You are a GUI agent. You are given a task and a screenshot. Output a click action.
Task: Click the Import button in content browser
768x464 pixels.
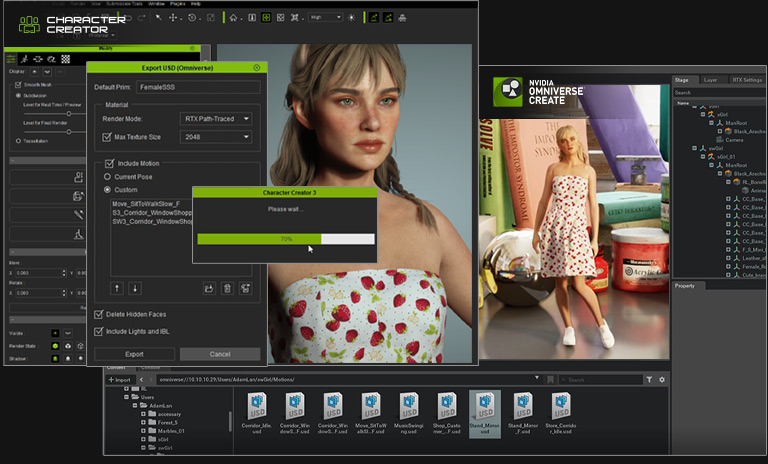tap(121, 380)
